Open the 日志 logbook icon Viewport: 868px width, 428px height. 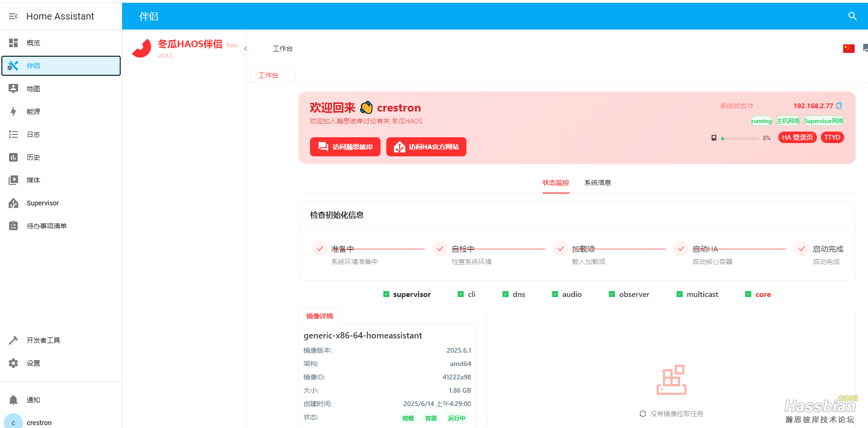click(x=13, y=134)
